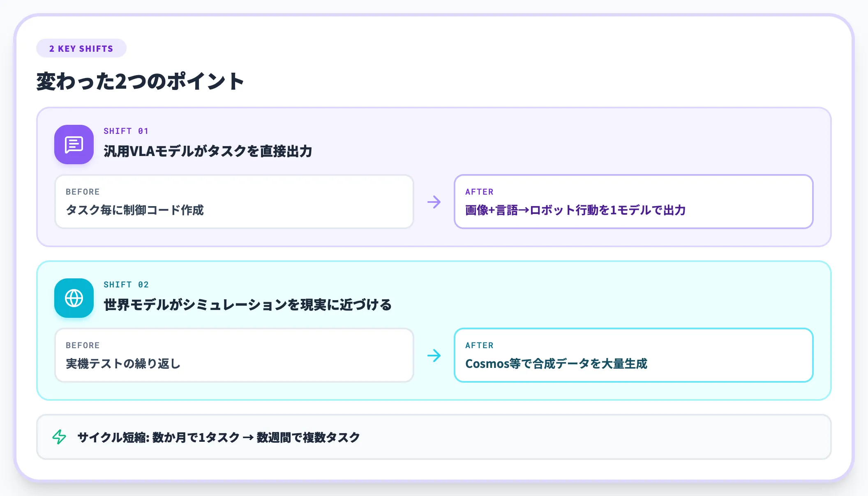Click the title '汎用VLAモデルがタスクを直接出力'
Image resolution: width=868 pixels, height=496 pixels.
coord(208,151)
